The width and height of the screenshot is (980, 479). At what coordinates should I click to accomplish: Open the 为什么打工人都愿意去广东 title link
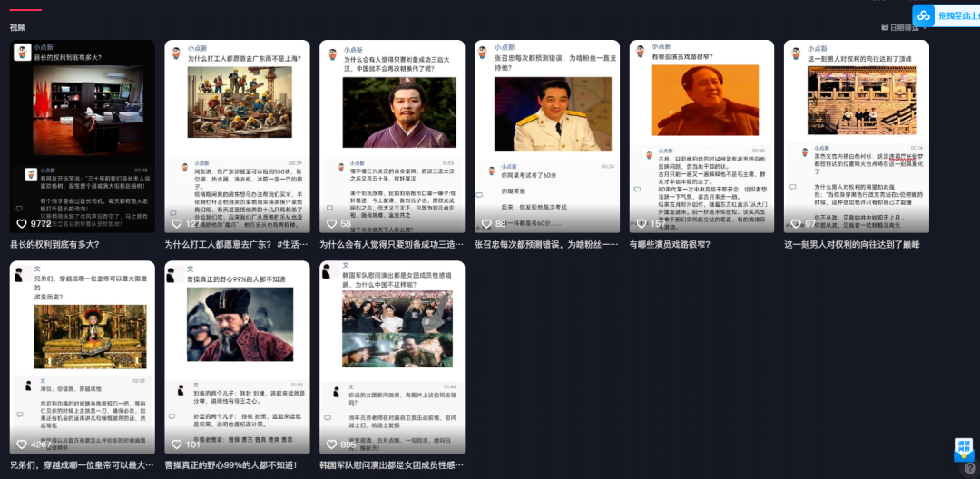237,244
